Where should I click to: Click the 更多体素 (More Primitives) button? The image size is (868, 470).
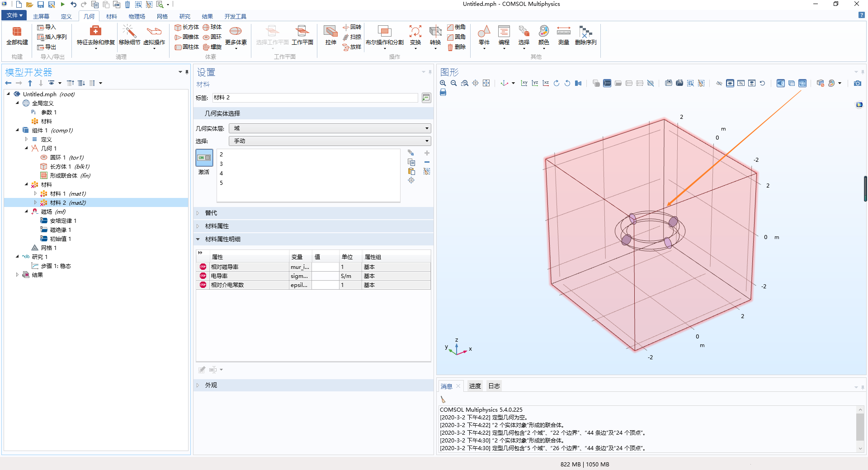(236, 36)
